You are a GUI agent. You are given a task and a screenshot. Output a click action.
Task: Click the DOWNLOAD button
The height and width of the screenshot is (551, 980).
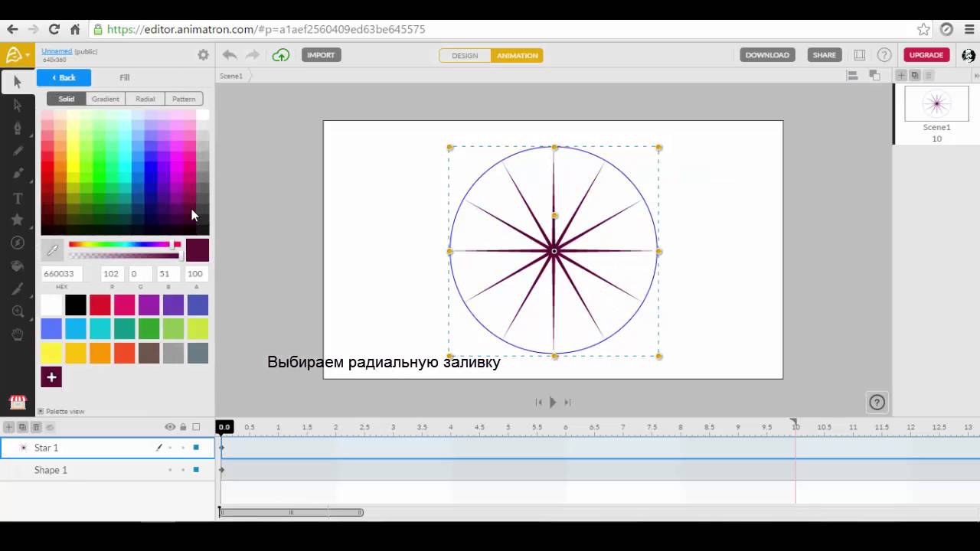pyautogui.click(x=767, y=55)
